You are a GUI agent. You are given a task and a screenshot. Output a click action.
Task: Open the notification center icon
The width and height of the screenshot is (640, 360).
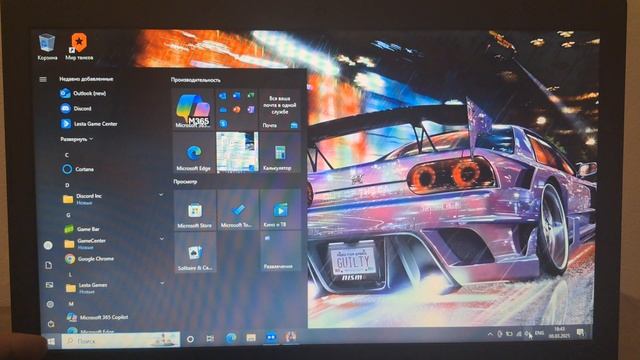click(580, 332)
